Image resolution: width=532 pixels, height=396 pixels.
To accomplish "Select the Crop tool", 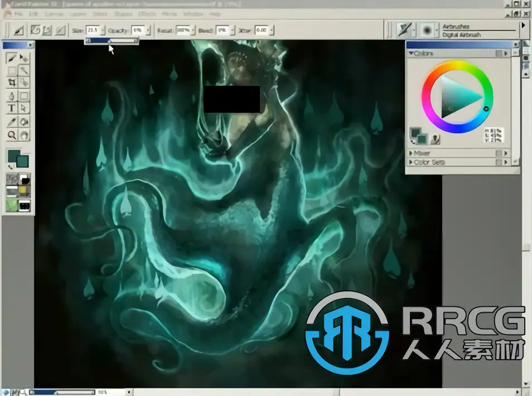I will 12,83.
